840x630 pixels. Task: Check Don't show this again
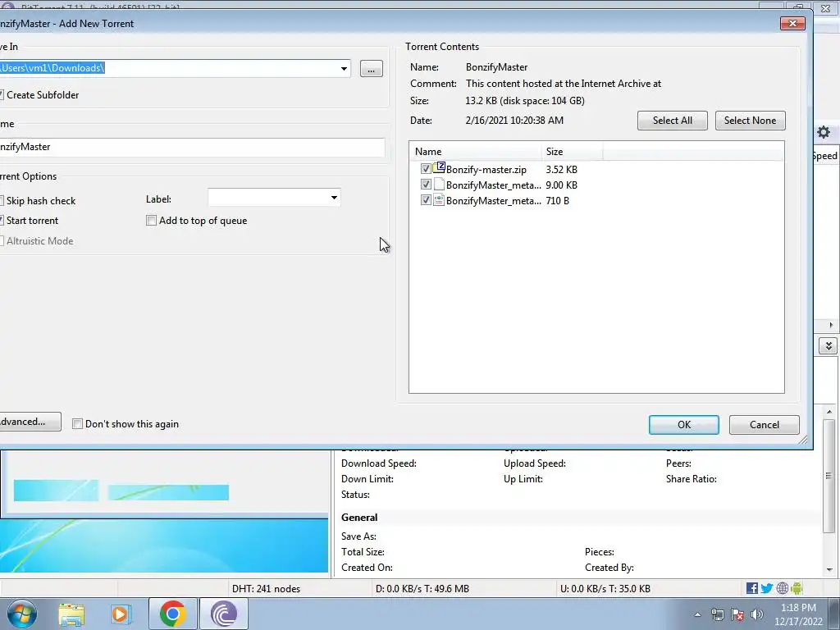click(x=77, y=424)
